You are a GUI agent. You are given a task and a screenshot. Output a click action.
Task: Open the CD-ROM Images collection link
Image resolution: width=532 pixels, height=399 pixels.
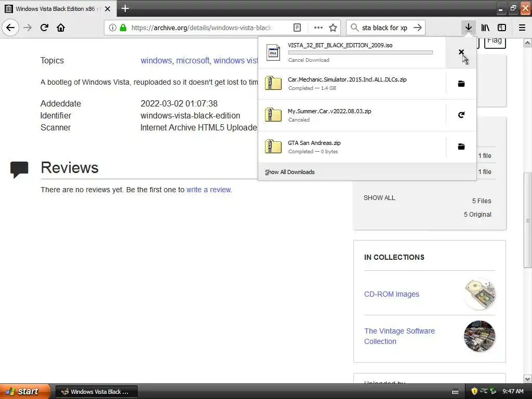392,294
